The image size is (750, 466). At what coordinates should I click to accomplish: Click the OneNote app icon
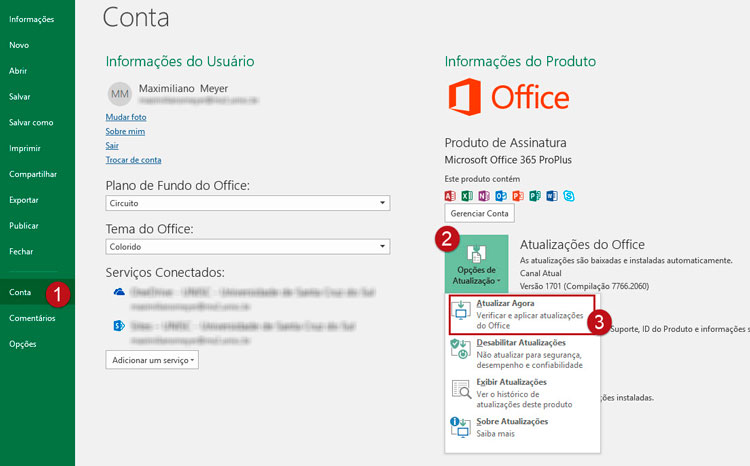coord(484,196)
